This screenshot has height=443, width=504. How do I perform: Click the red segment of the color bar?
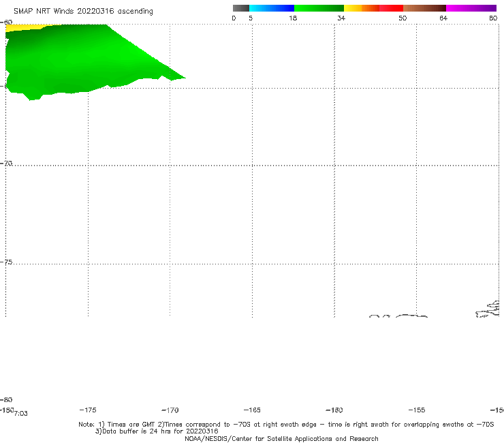pos(391,8)
